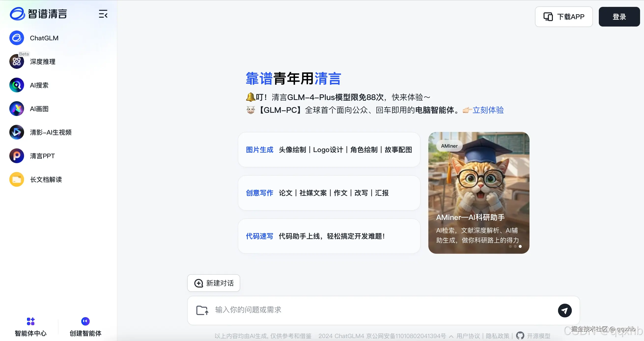Launch the AI画图 tool
This screenshot has height=341, width=644.
(39, 109)
